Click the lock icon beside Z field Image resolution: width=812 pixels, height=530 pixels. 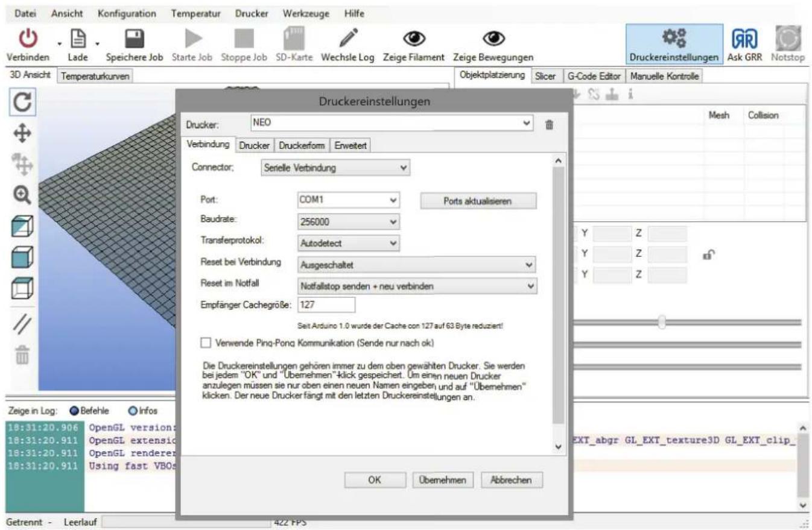point(708,255)
